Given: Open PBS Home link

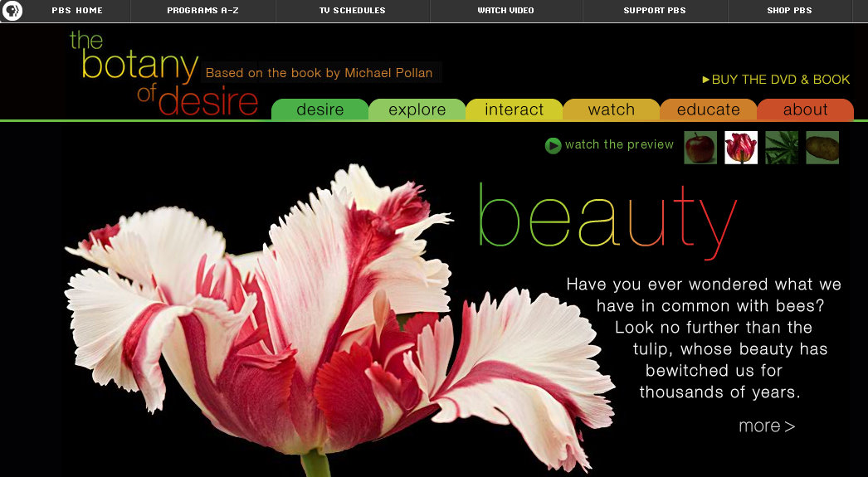Looking at the screenshot, I should click(x=77, y=11).
